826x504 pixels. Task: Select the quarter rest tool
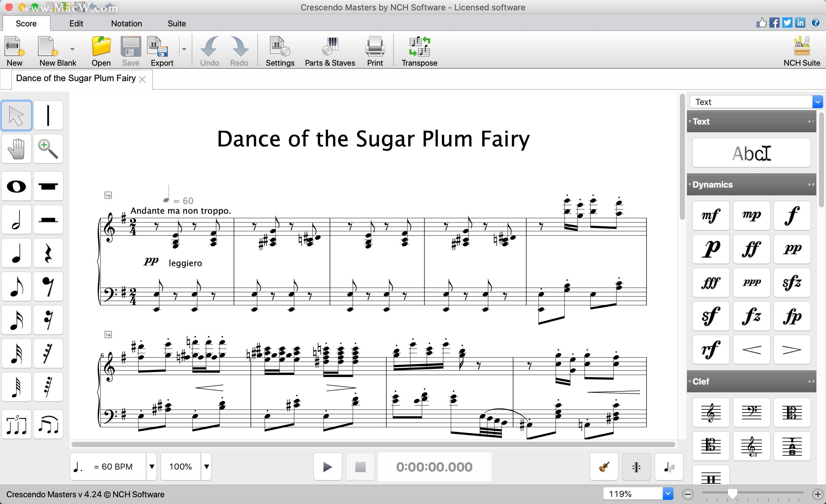tap(48, 253)
